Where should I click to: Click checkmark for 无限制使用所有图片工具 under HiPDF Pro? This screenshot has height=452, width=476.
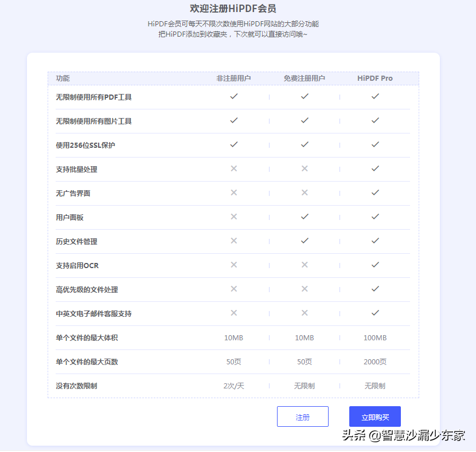pos(375,120)
